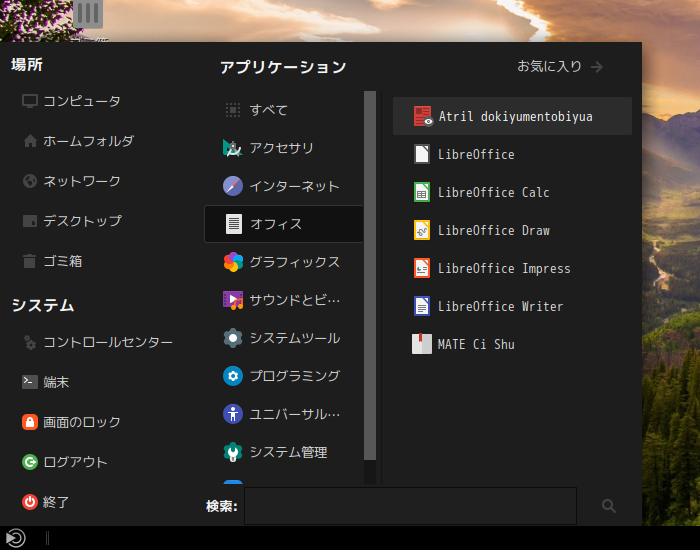Launch "MATE Ci Shu" text entry
This screenshot has width=700, height=550.
(x=476, y=344)
